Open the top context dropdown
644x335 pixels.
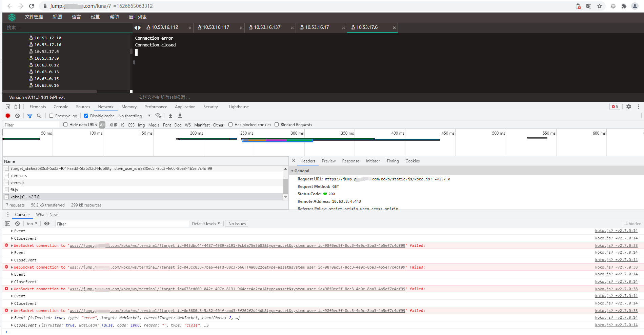point(32,223)
